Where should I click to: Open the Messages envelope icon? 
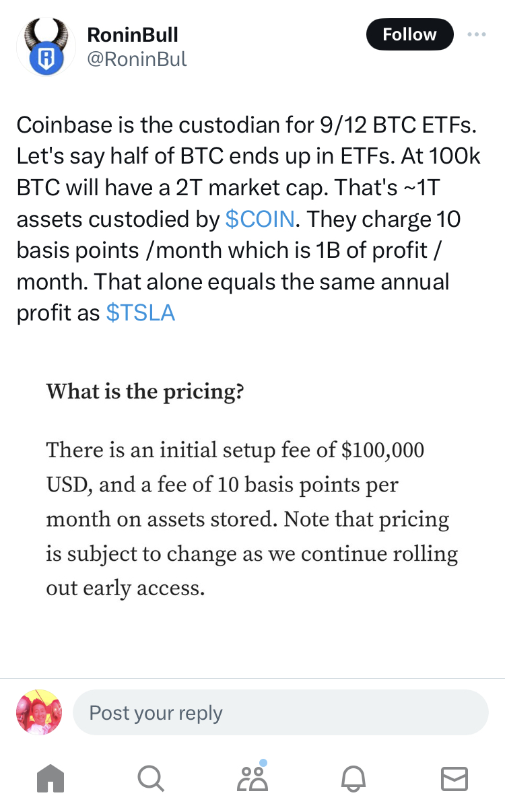tap(454, 779)
